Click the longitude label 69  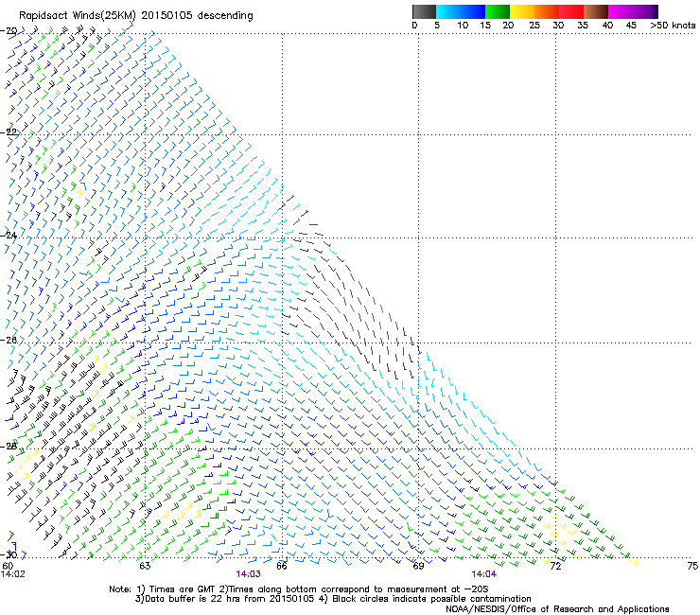click(418, 566)
